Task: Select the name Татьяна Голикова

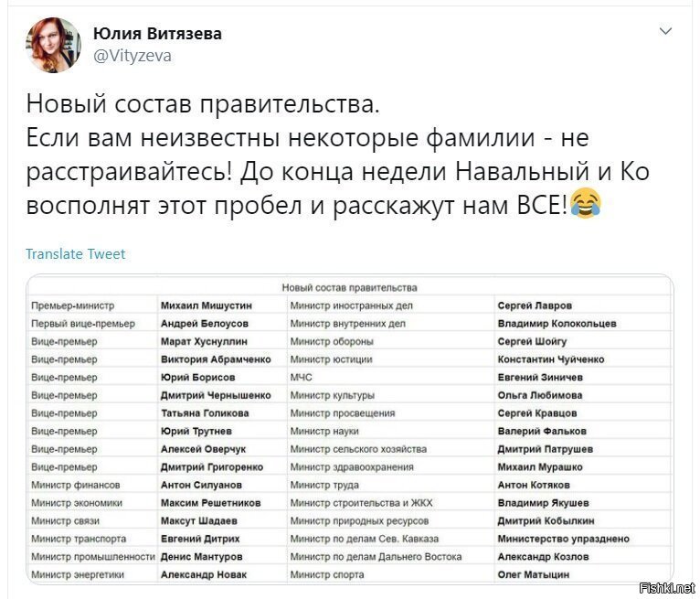Action: [205, 413]
